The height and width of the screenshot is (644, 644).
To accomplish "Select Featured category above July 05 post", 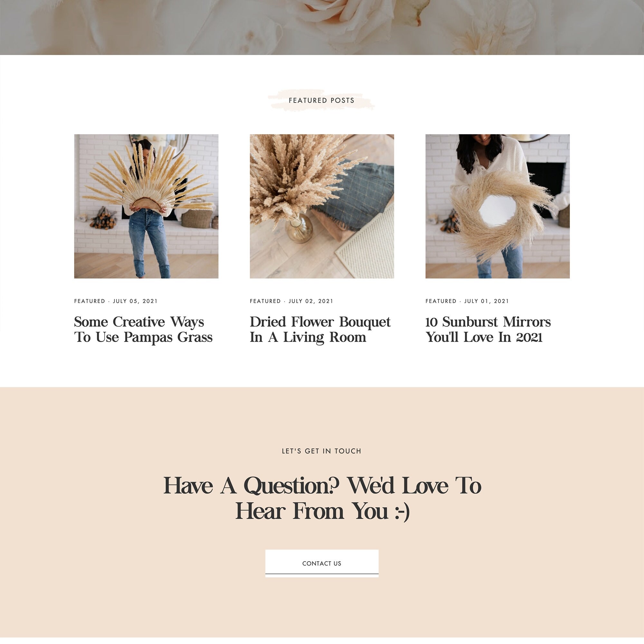I will tap(90, 301).
